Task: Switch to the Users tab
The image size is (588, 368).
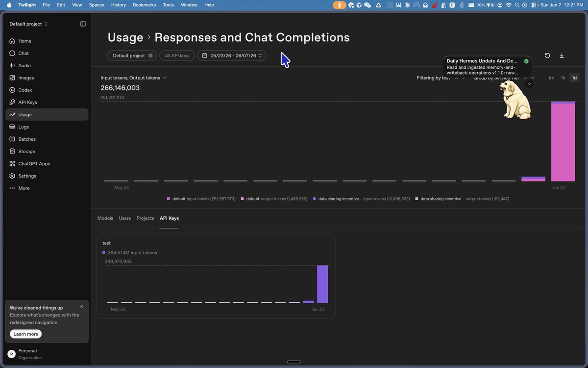Action: (x=125, y=218)
